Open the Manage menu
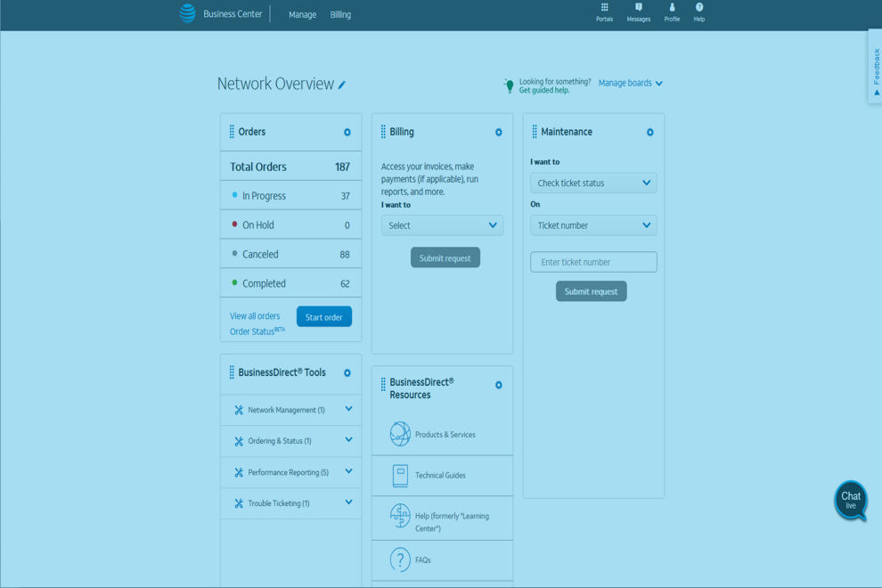 click(303, 14)
